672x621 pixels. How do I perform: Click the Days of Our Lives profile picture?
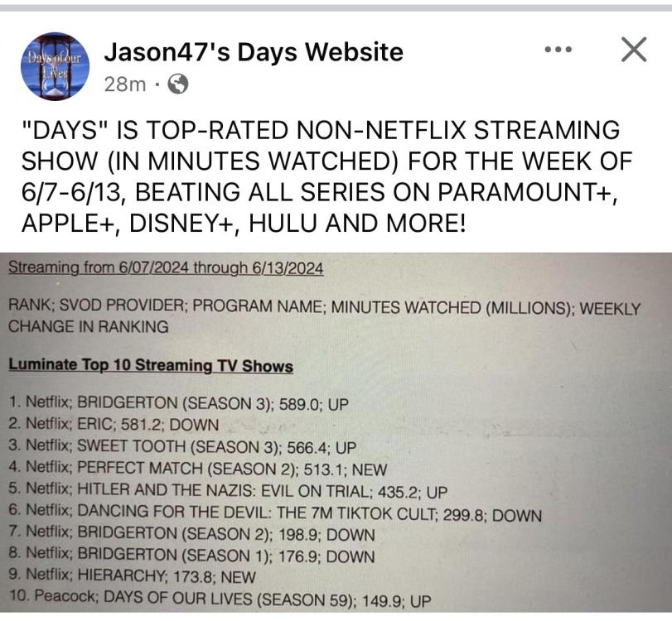click(55, 66)
